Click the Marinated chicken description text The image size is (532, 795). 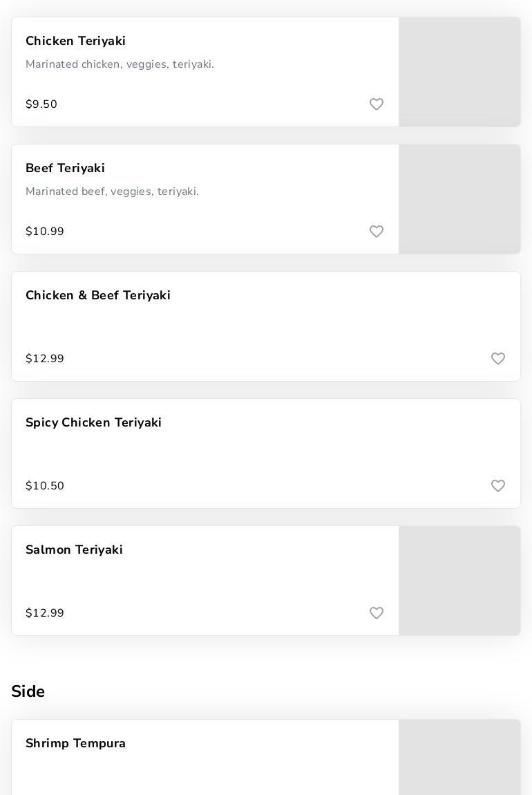tap(120, 64)
